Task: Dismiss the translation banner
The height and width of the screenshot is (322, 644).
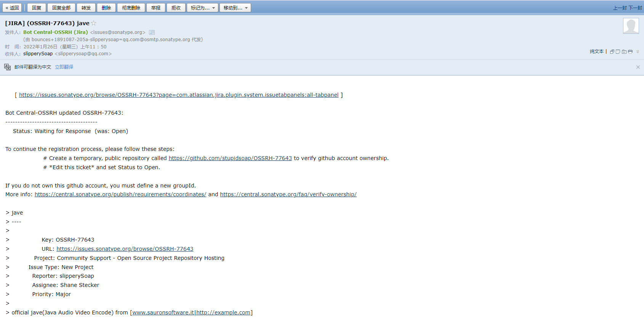Action: tap(638, 67)
